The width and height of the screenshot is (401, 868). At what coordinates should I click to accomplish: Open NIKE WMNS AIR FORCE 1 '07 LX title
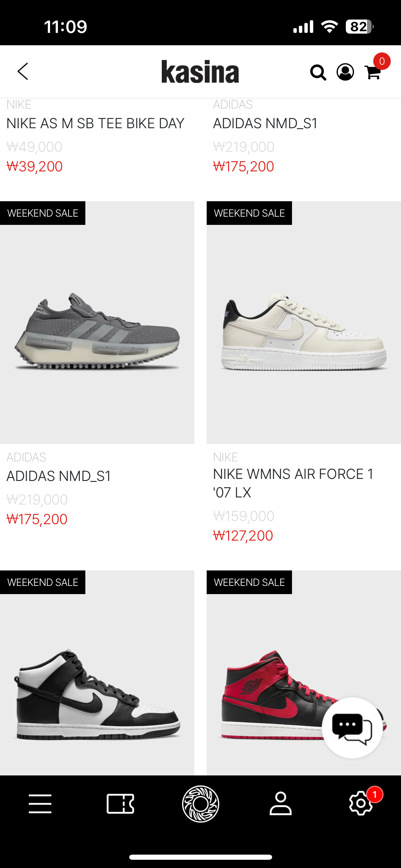[293, 483]
